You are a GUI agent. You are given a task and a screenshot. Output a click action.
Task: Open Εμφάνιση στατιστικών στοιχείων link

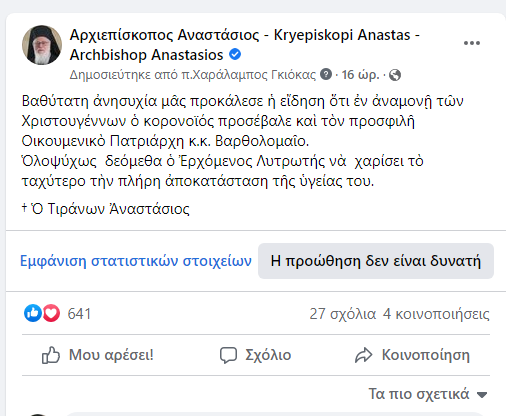tap(136, 261)
